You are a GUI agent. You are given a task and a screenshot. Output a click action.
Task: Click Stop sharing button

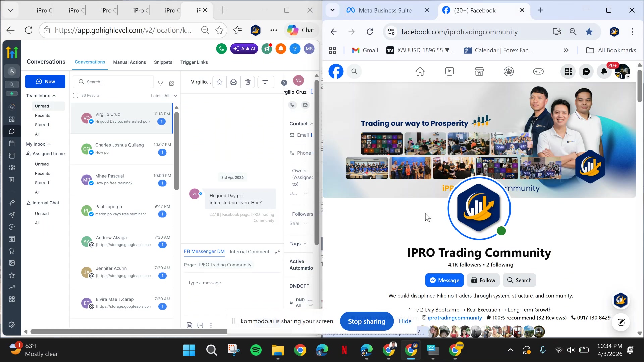367,321
